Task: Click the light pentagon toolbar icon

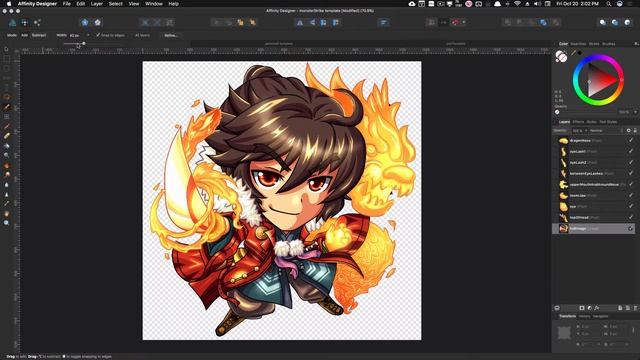Action: (98, 22)
